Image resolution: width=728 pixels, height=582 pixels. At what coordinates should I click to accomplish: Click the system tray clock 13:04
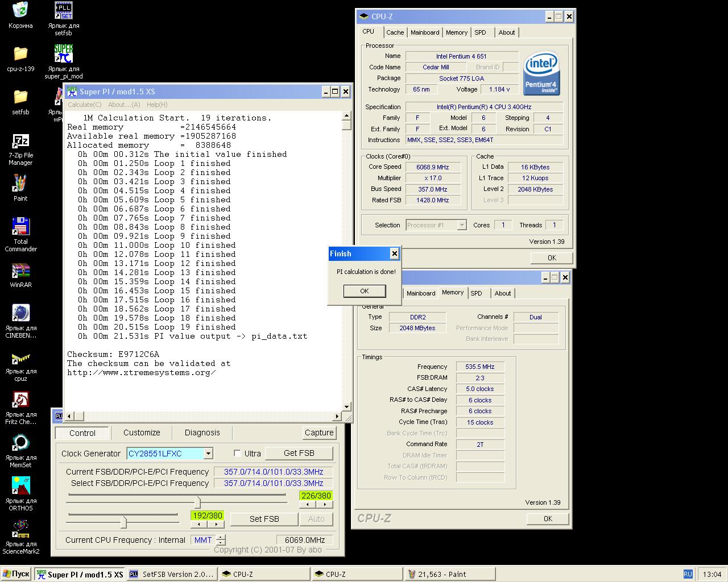pyautogui.click(x=712, y=574)
